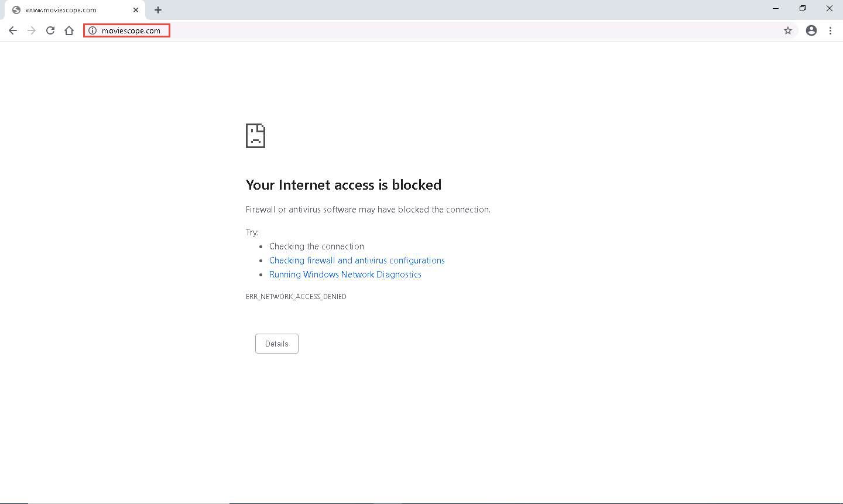Start Running Windows Network Diagnostics link
Screen dimensions: 843x504
pos(345,275)
